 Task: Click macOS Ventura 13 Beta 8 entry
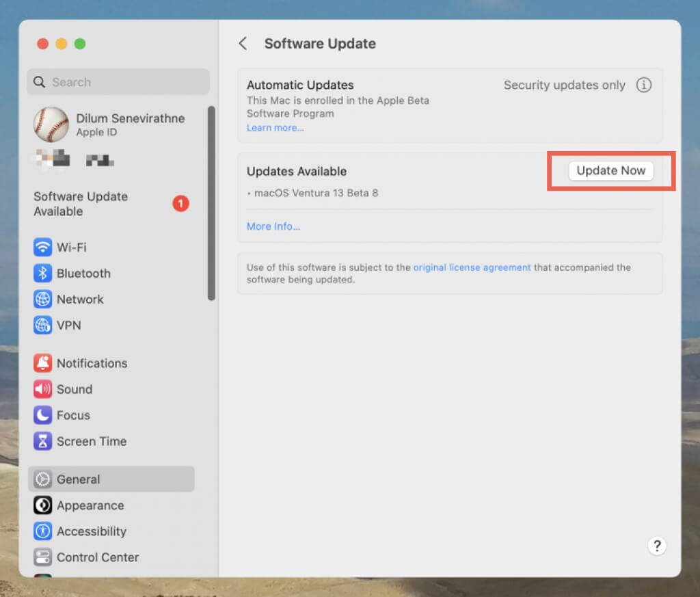click(316, 193)
